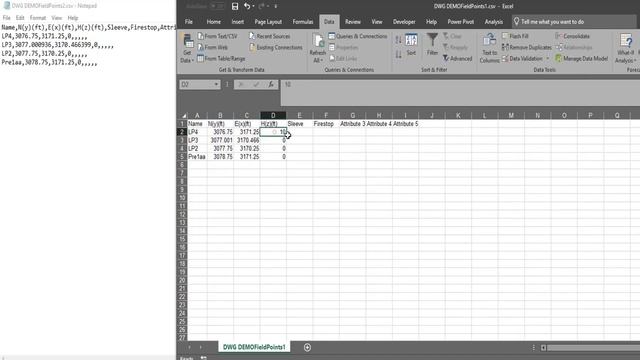The width and height of the screenshot is (640, 360).
Task: Click the previous sheet navigation arrow
Action: (189, 347)
